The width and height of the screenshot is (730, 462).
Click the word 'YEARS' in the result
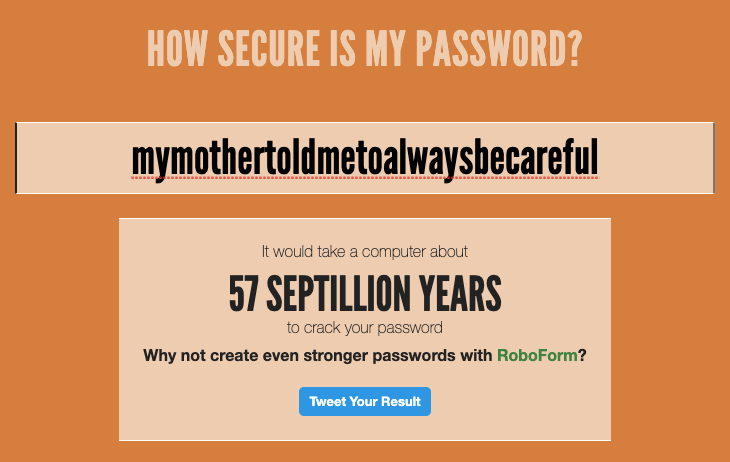461,294
